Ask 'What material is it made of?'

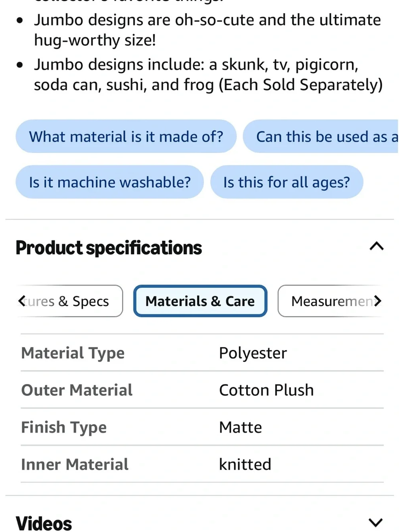tap(126, 136)
